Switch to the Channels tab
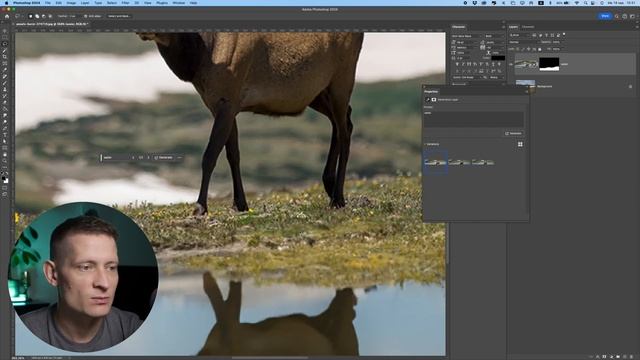 click(528, 27)
